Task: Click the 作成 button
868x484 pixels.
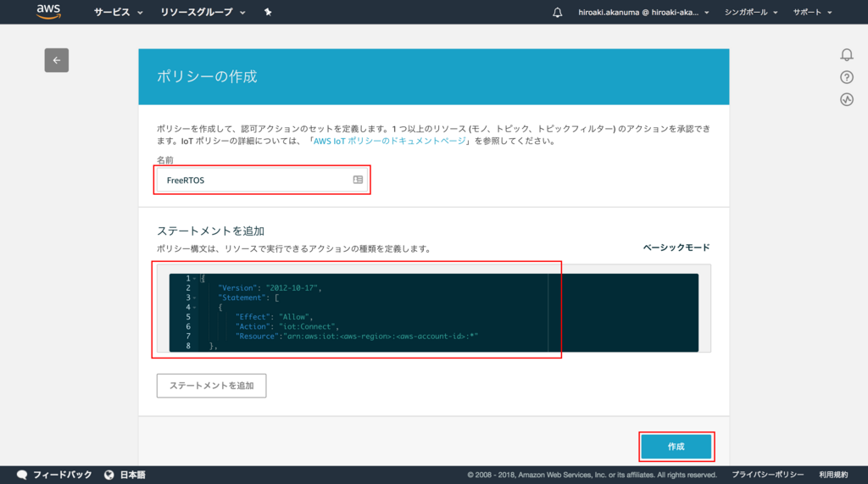Action: point(676,447)
